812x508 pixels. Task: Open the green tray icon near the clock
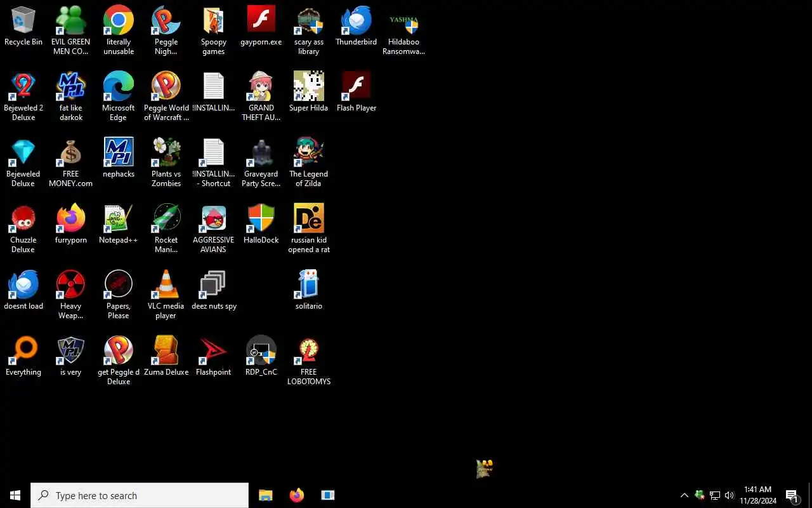point(699,495)
